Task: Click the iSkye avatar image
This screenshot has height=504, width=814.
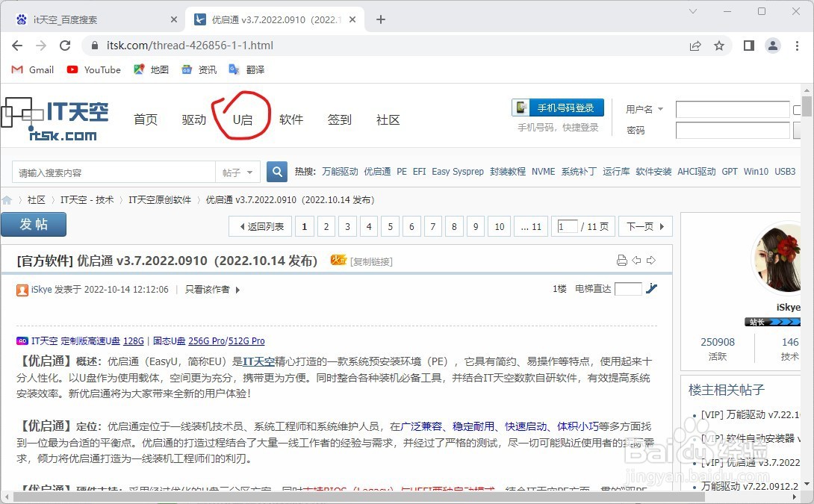Action: click(x=777, y=259)
